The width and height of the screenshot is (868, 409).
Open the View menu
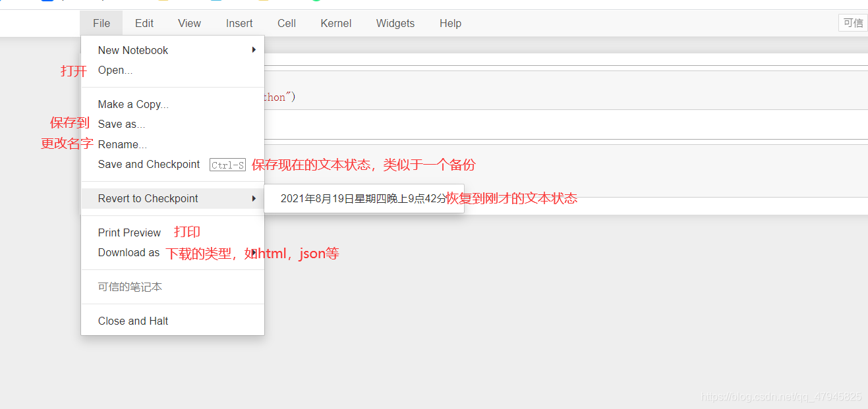(189, 24)
